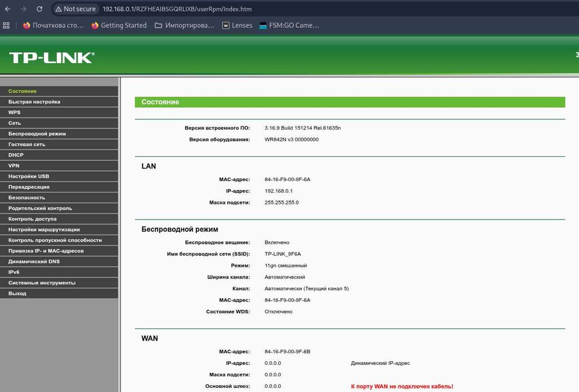Open the apps grid icon in bookmarks bar
This screenshot has height=392, width=579.
click(x=6, y=25)
